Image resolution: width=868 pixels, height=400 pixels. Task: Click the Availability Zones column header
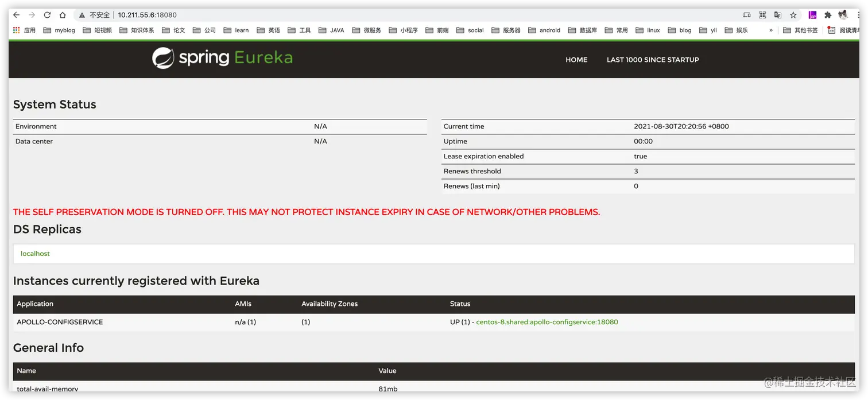(x=330, y=304)
